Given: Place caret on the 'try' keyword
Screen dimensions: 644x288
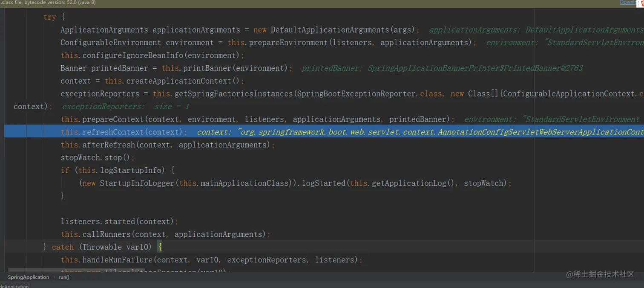Looking at the screenshot, I should 49,17.
